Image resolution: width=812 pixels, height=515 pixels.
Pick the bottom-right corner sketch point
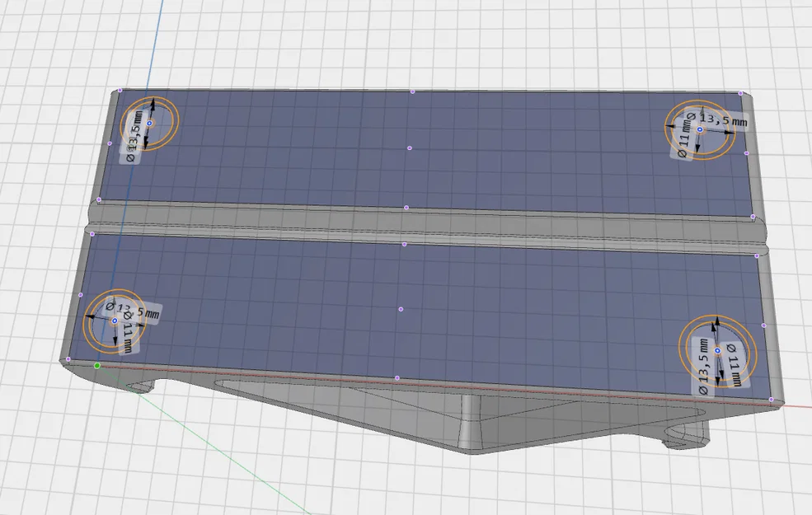point(772,400)
